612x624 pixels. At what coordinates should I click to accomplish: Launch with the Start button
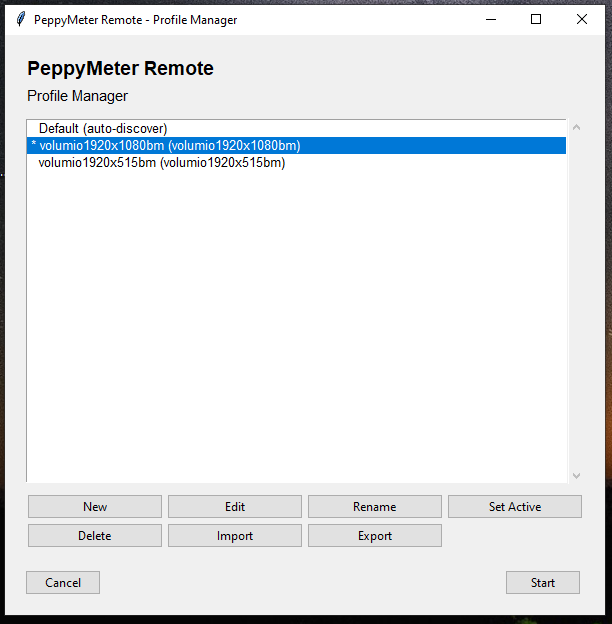coord(543,583)
